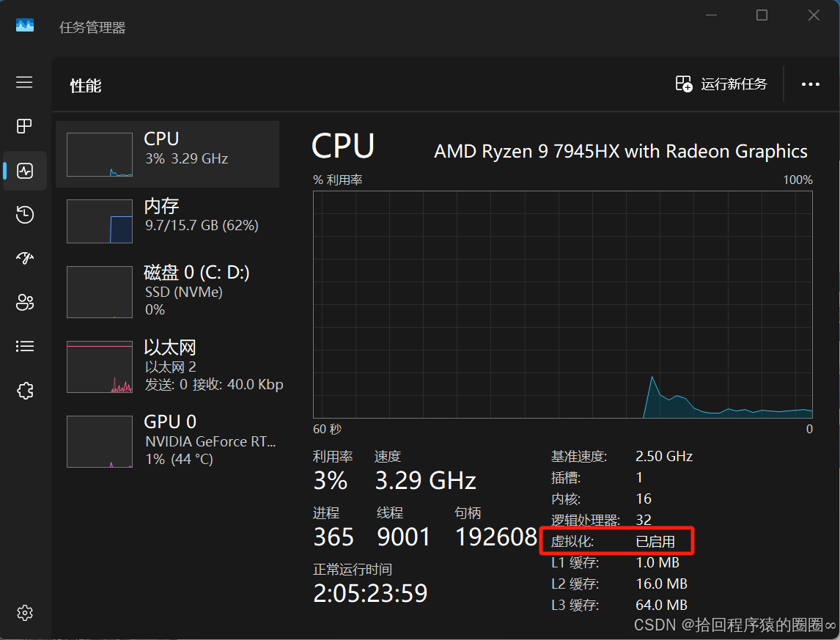
Task: Click the memory mini usage thumbnail
Action: (x=100, y=221)
